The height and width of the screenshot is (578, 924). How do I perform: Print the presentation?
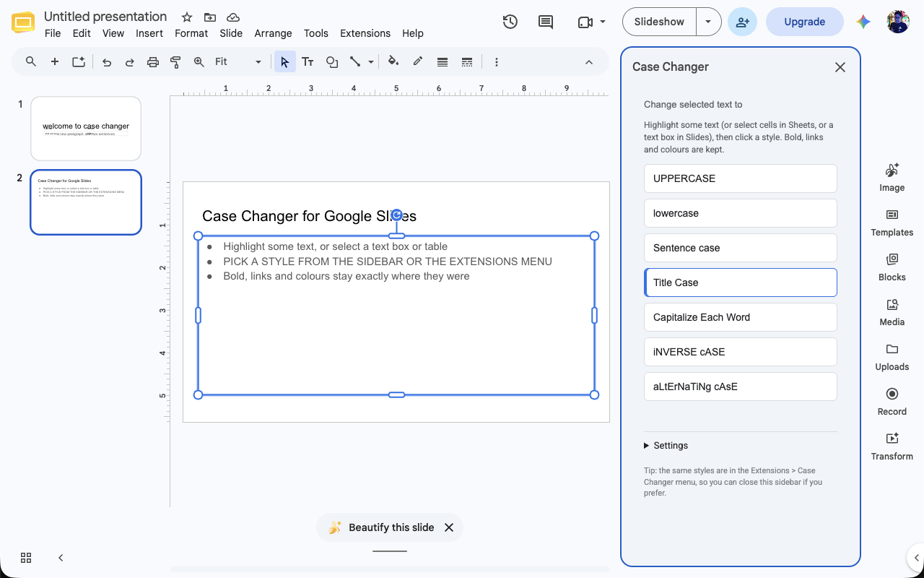pos(153,62)
